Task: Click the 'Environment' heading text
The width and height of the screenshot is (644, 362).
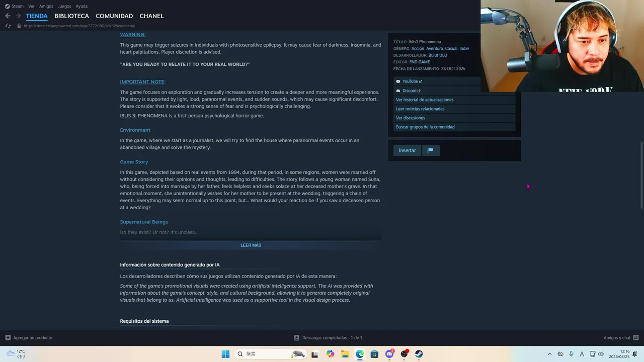Action: (135, 130)
